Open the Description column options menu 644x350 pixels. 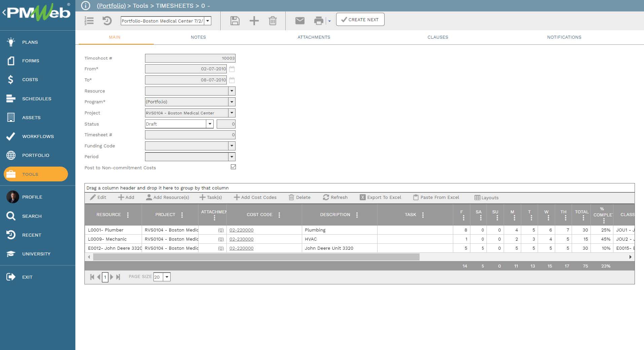click(357, 215)
